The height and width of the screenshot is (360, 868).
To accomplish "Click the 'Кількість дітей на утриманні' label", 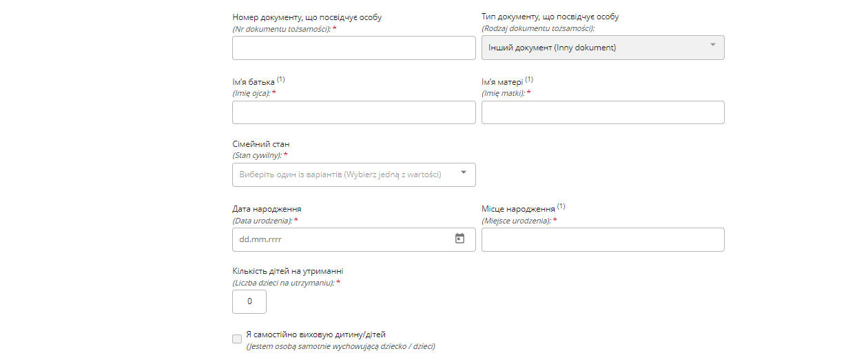I will tap(288, 271).
